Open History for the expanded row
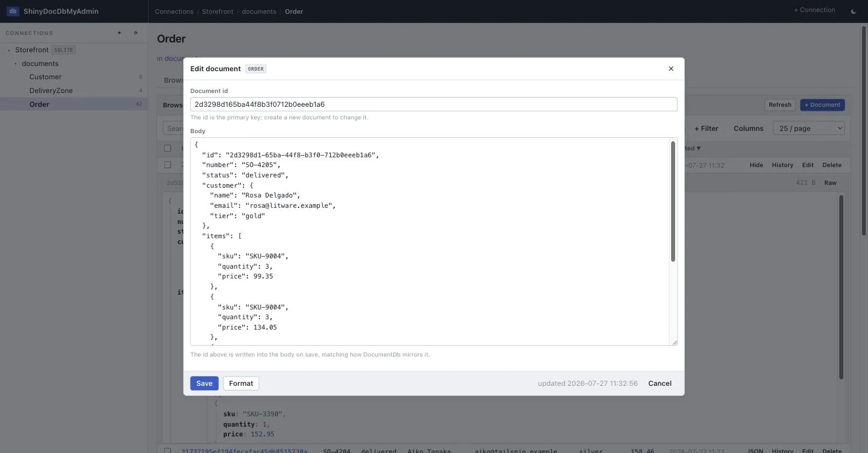868x453 pixels. [x=782, y=165]
